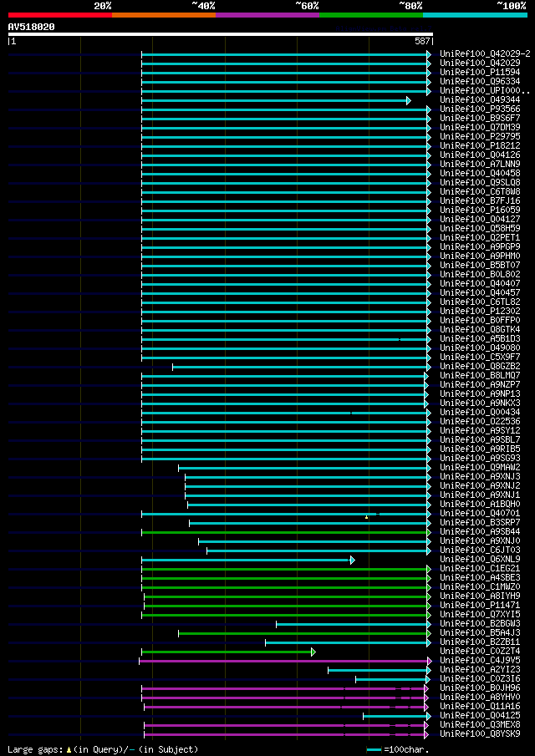Open the UniRef100_A1BQH0 hit label

click(x=480, y=505)
